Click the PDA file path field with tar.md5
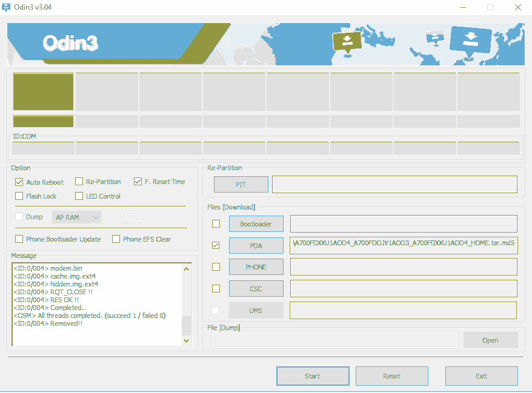The height and width of the screenshot is (393, 532). [404, 245]
